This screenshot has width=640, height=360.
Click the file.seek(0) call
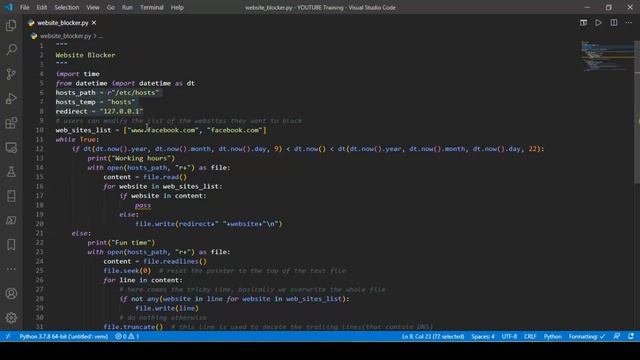click(x=127, y=271)
